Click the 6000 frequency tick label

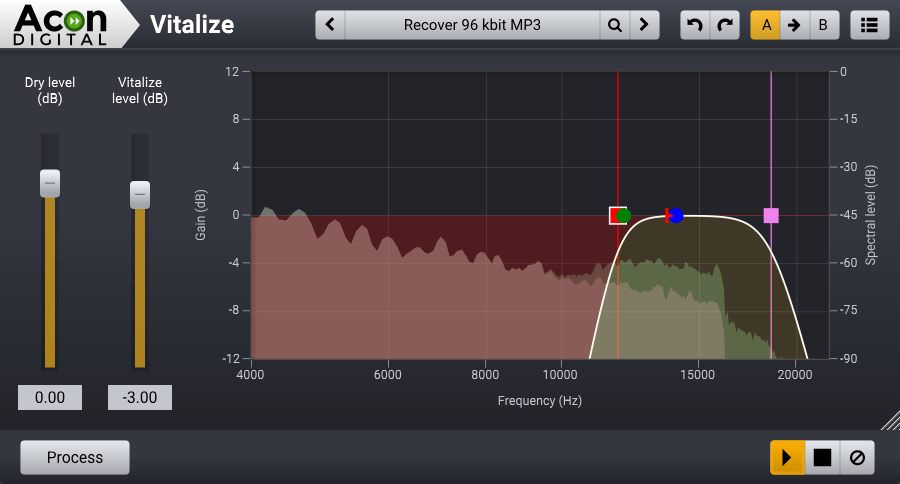tap(388, 375)
